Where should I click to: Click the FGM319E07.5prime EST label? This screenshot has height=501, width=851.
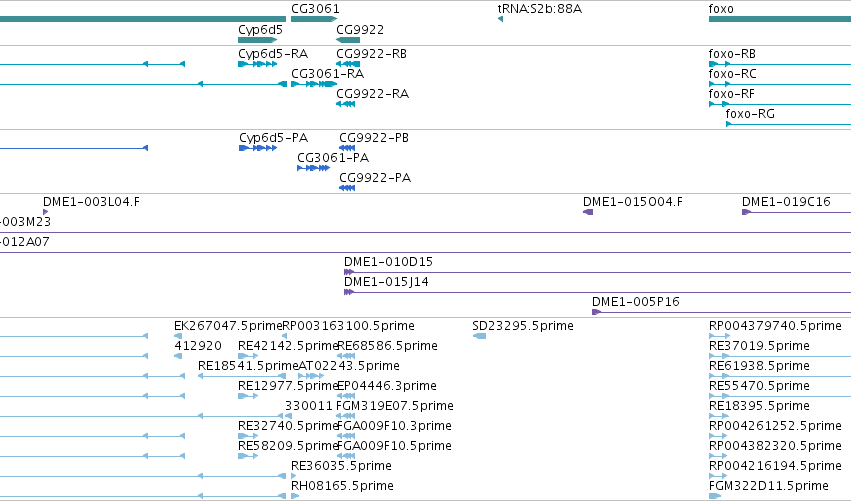[395, 406]
